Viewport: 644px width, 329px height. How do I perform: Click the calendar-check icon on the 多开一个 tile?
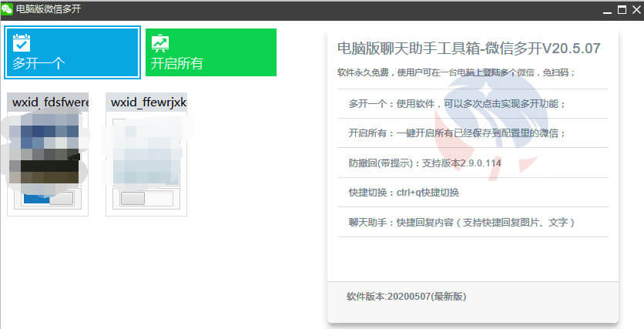point(22,42)
